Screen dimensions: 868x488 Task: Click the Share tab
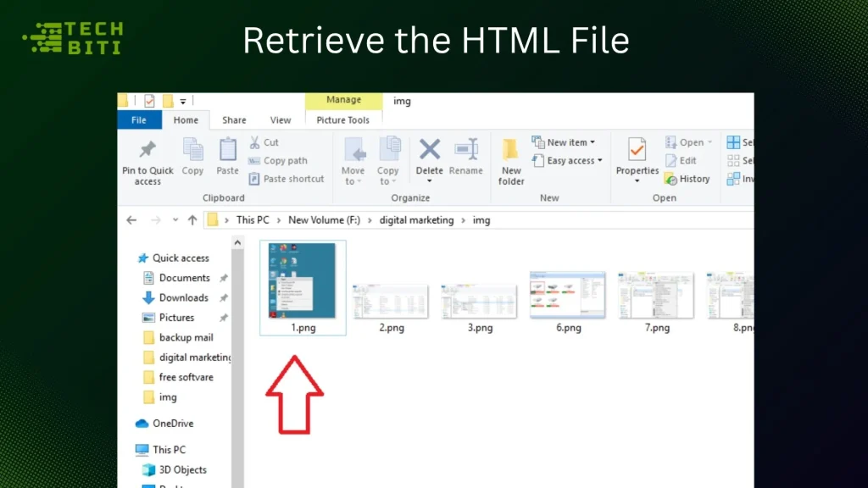tap(234, 119)
